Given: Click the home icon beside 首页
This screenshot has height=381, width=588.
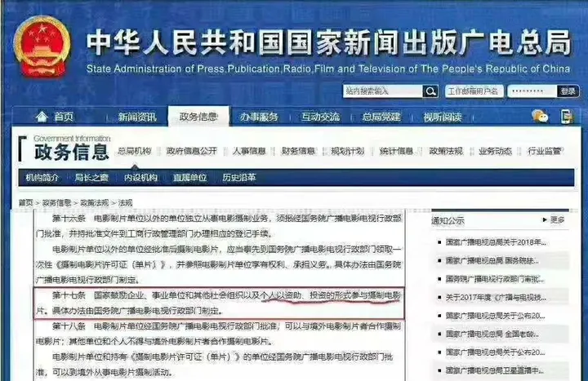Looking at the screenshot, I should coord(42,117).
